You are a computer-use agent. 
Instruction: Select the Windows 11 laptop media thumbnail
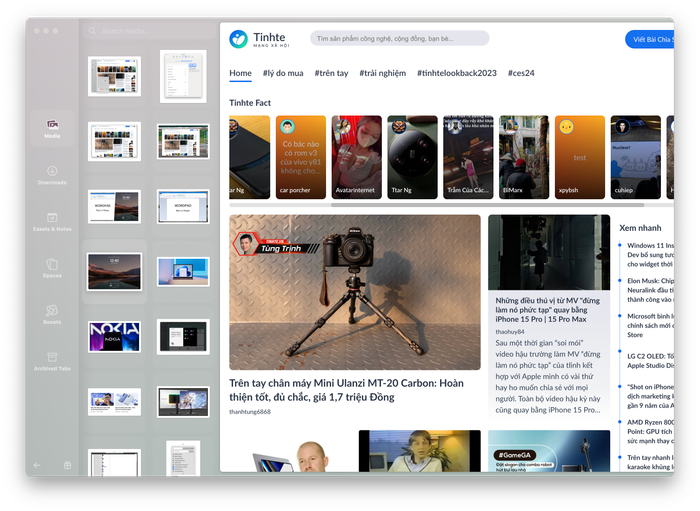pyautogui.click(x=183, y=271)
